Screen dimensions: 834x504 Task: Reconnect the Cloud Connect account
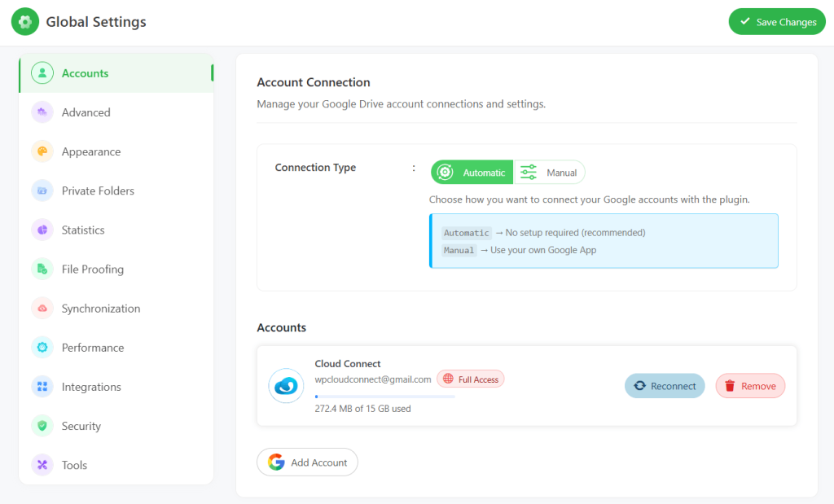pos(665,386)
